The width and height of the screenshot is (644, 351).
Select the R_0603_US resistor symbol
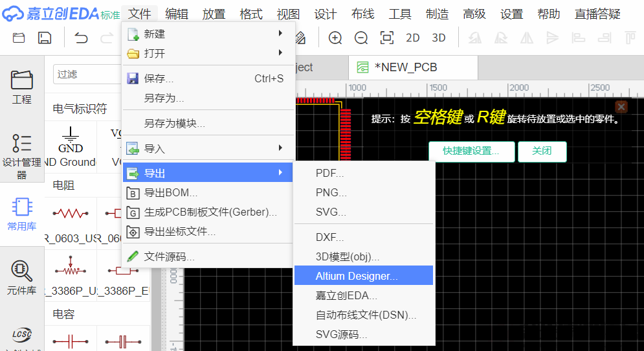[71, 222]
